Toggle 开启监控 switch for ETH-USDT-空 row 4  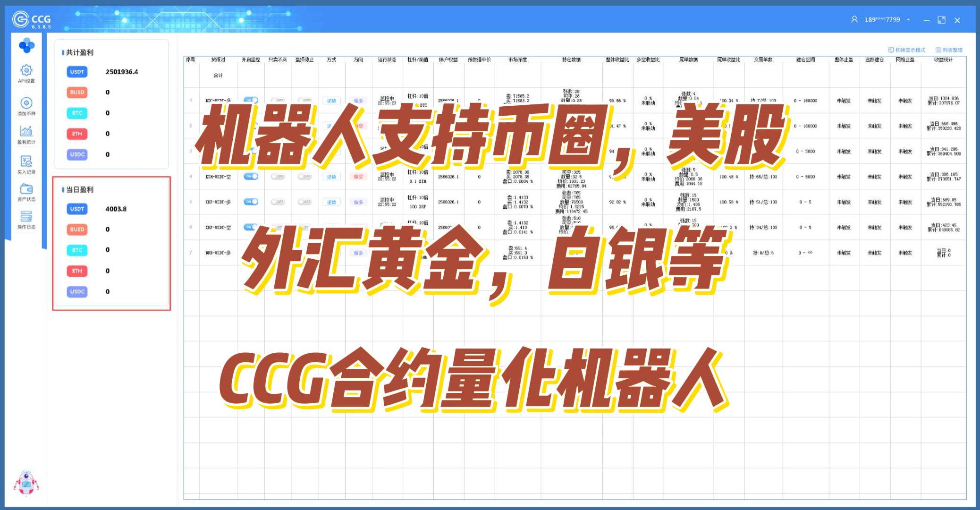[251, 176]
